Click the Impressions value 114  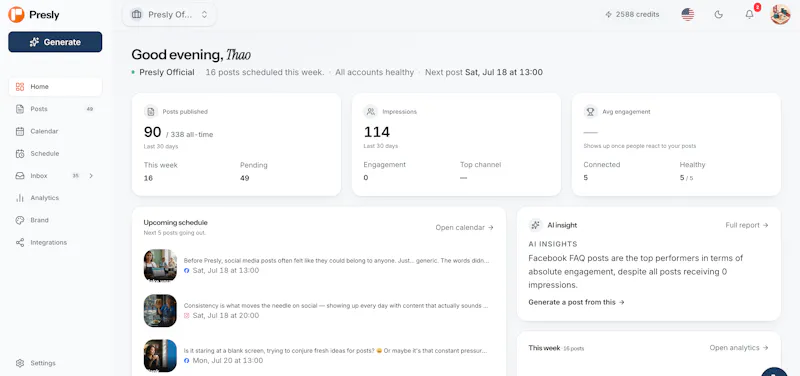point(377,132)
